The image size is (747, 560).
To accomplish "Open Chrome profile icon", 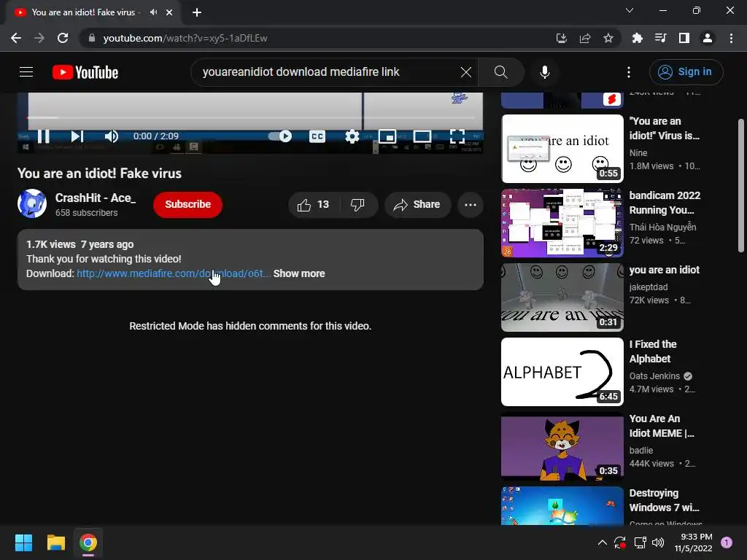I will point(708,38).
